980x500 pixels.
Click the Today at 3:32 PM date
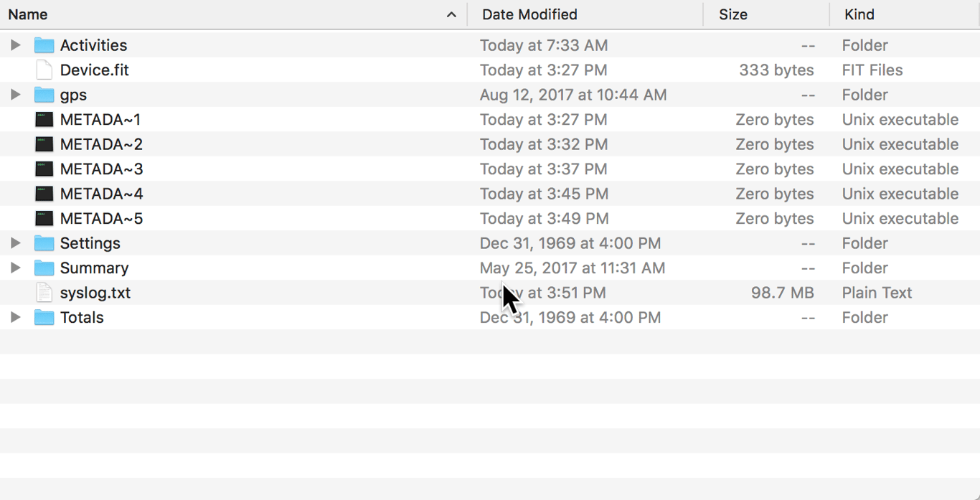[x=544, y=144]
